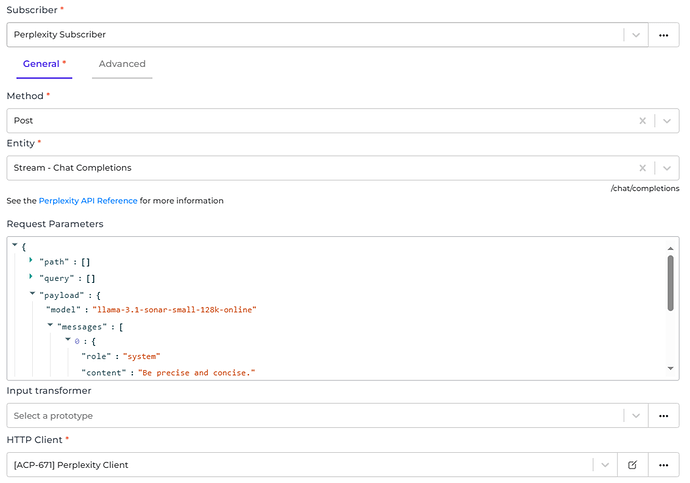Clear the Entity Stream selection
This screenshot has width=690, height=483.
click(642, 168)
